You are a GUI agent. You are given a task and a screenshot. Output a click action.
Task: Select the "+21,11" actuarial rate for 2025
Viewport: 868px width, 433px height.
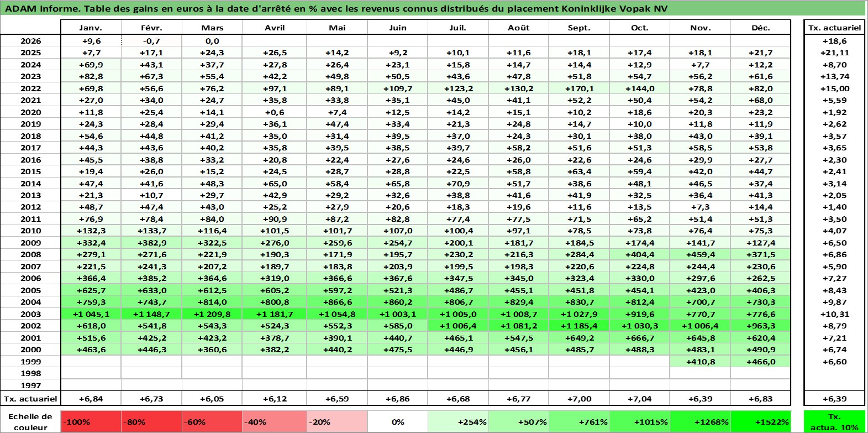[x=834, y=53]
